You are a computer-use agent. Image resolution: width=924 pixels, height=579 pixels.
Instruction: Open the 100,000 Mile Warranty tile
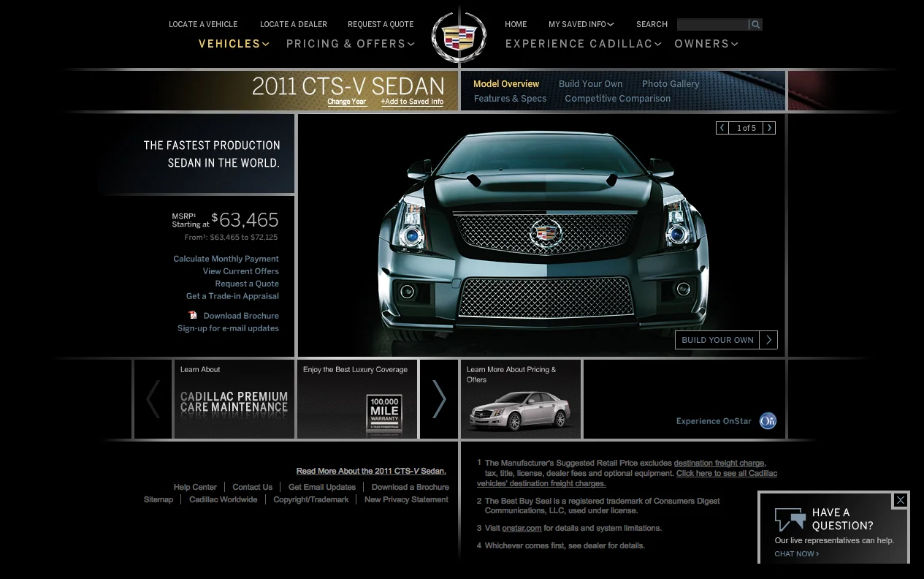click(x=357, y=399)
